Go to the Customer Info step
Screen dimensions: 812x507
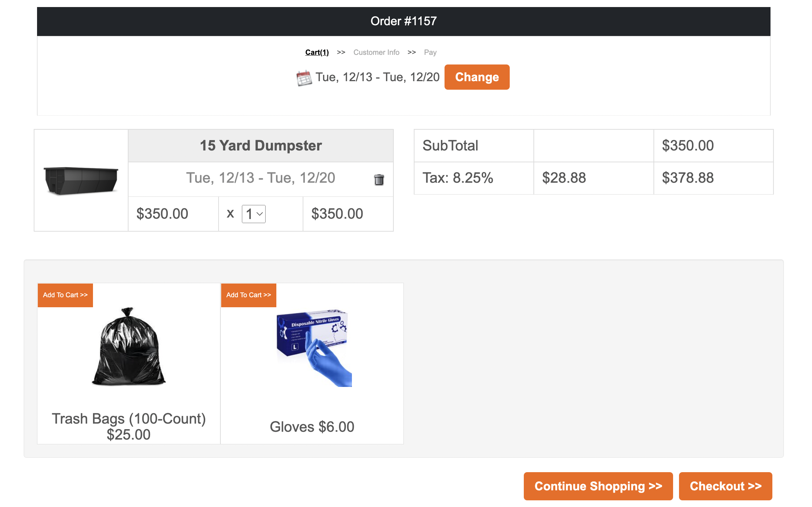pos(376,52)
